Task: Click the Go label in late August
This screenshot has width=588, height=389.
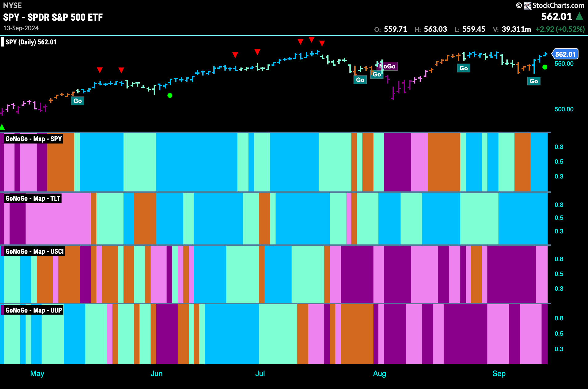Action: [464, 68]
